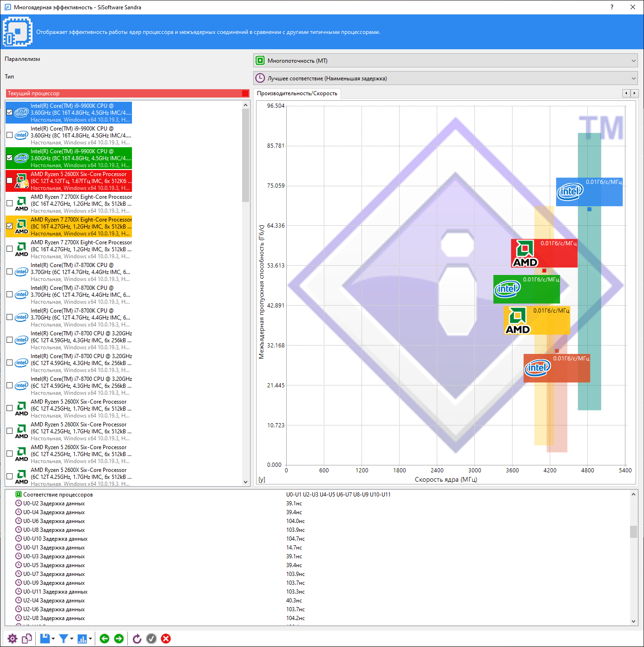The height and width of the screenshot is (647, 644).
Task: Select the U0-U11 Задержка данных row
Action: (x=317, y=592)
